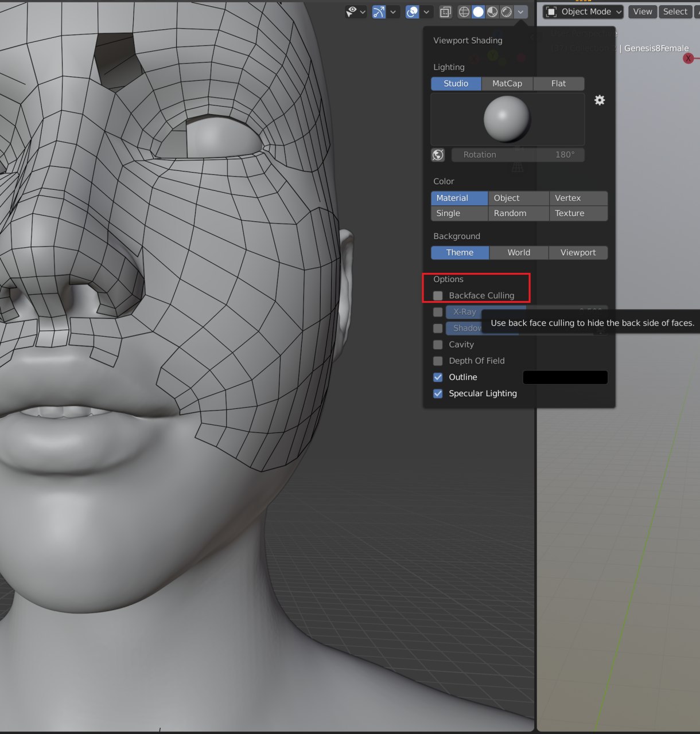This screenshot has height=734, width=700.
Task: Click the studio light sphere preview
Action: (507, 119)
